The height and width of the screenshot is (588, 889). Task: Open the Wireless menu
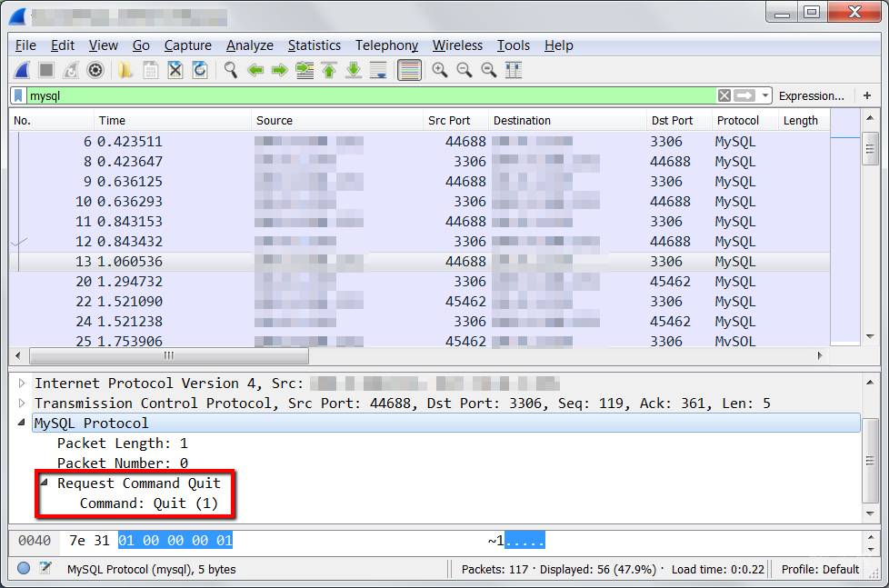click(457, 45)
